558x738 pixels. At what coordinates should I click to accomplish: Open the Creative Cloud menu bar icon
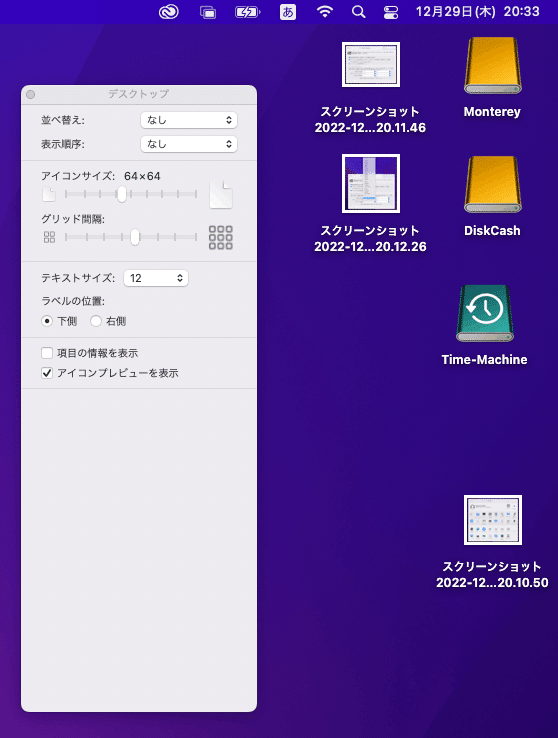point(168,12)
